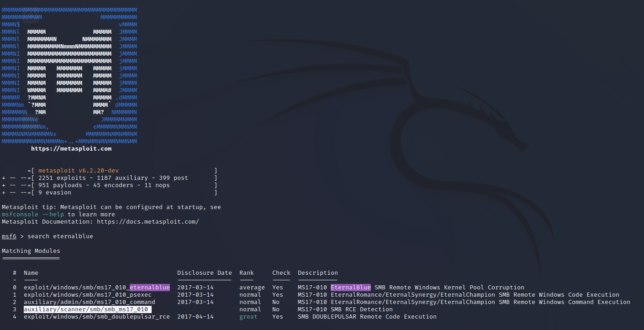Click highlighted auxiliary/scanner/smb/smb_ms17_010 module name

pos(88,309)
